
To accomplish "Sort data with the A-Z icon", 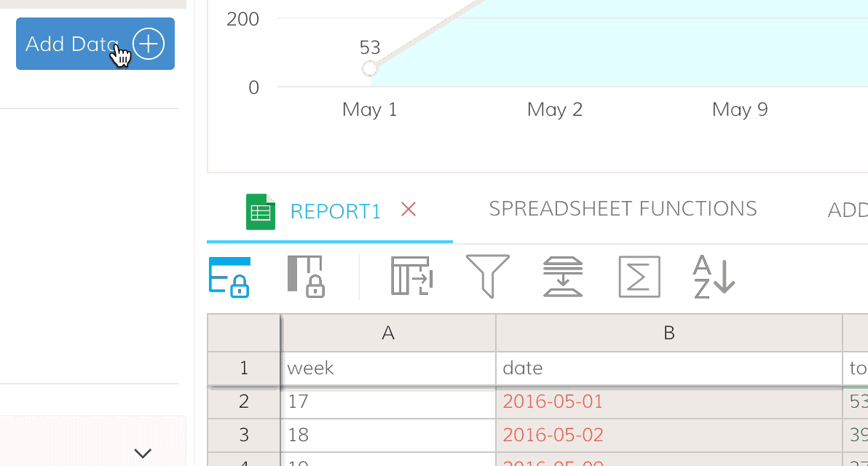I will click(x=714, y=277).
